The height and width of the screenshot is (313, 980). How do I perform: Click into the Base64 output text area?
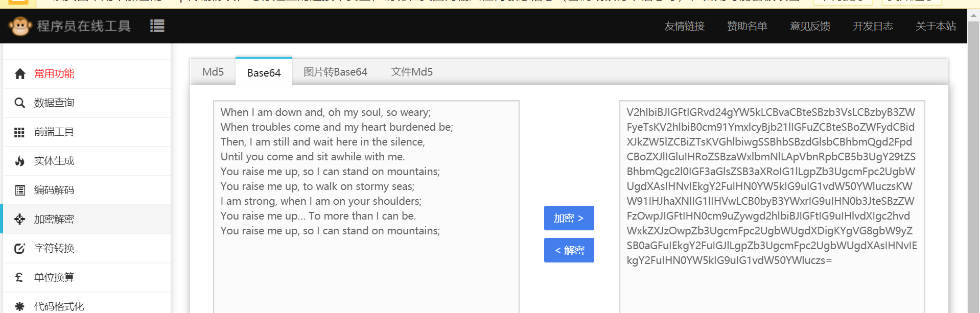tap(772, 286)
